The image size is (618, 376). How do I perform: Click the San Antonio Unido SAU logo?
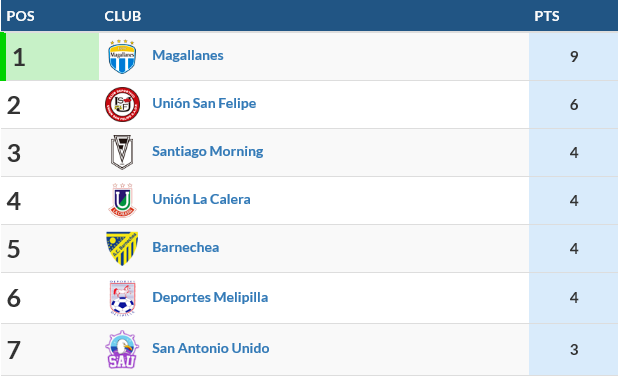(122, 350)
